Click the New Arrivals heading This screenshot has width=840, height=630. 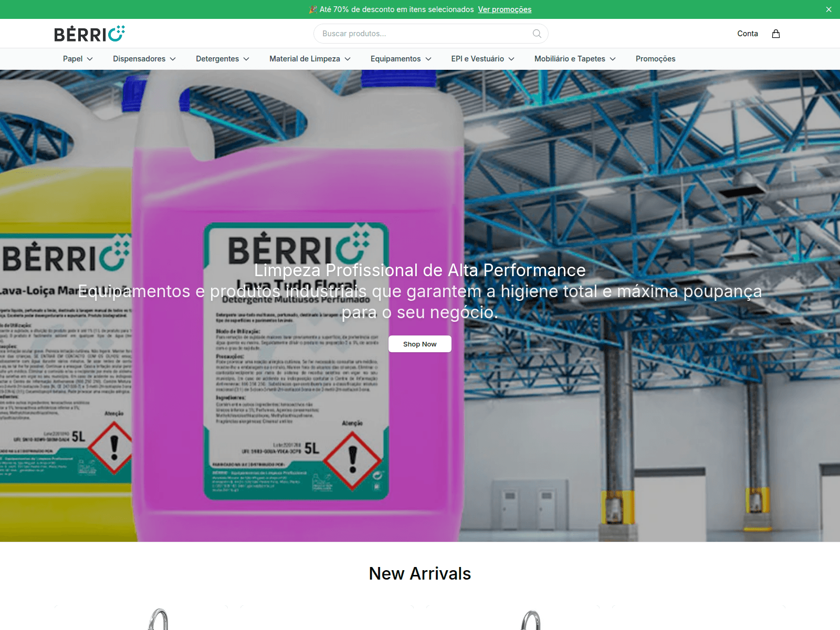pyautogui.click(x=420, y=573)
